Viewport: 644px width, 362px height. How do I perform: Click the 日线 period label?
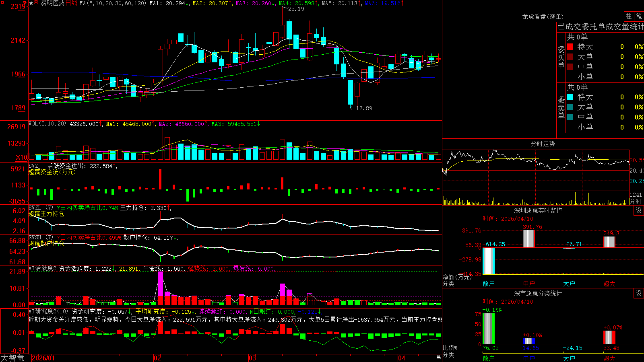pyautogui.click(x=71, y=3)
